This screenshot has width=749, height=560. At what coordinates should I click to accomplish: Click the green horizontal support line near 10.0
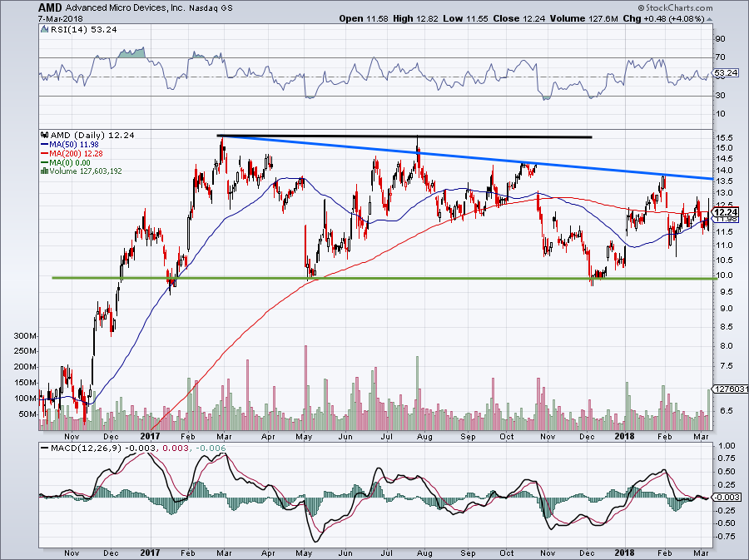click(384, 278)
